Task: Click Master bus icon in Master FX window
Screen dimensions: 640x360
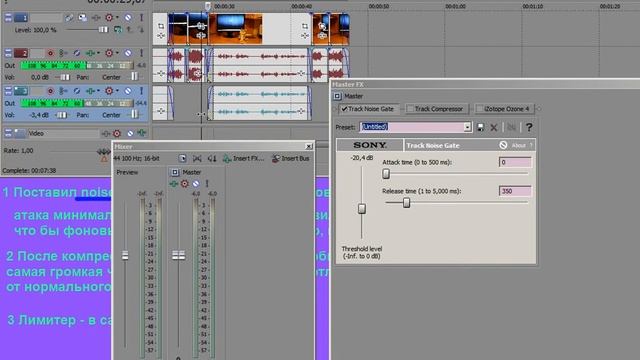Action: coord(337,96)
